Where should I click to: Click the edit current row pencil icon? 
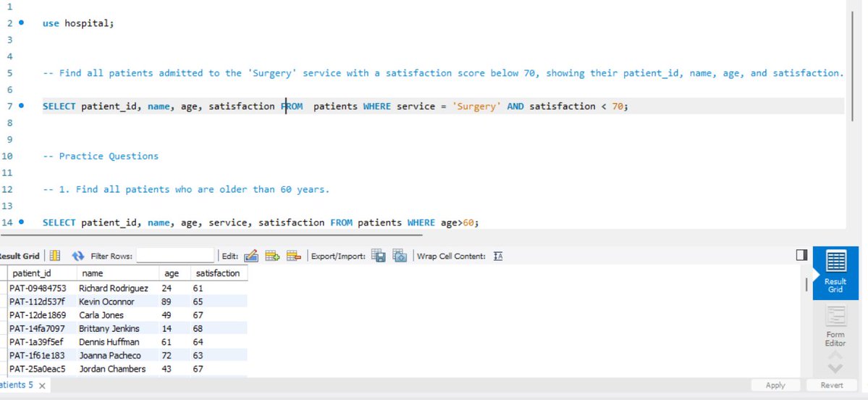pyautogui.click(x=250, y=255)
